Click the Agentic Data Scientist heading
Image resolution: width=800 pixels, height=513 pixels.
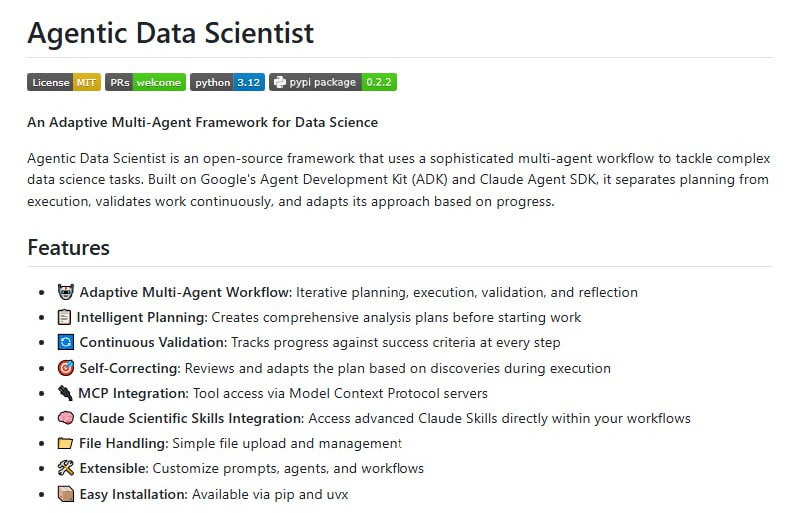(170, 33)
